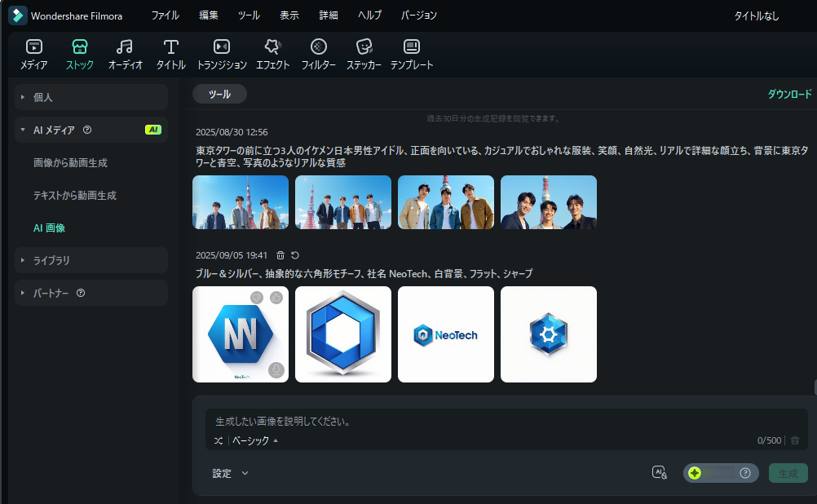Image resolution: width=817 pixels, height=504 pixels.
Task: Open the first Tokyo Tower idols image
Action: 241,202
